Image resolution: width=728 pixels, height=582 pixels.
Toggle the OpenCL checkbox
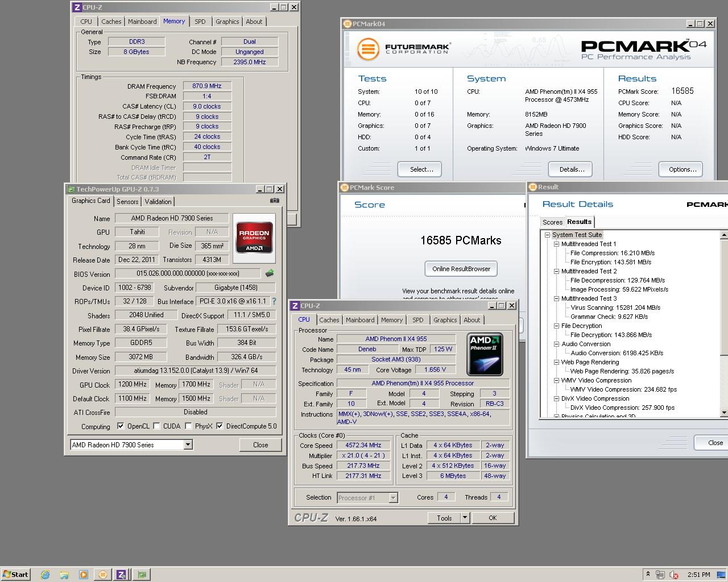(121, 426)
